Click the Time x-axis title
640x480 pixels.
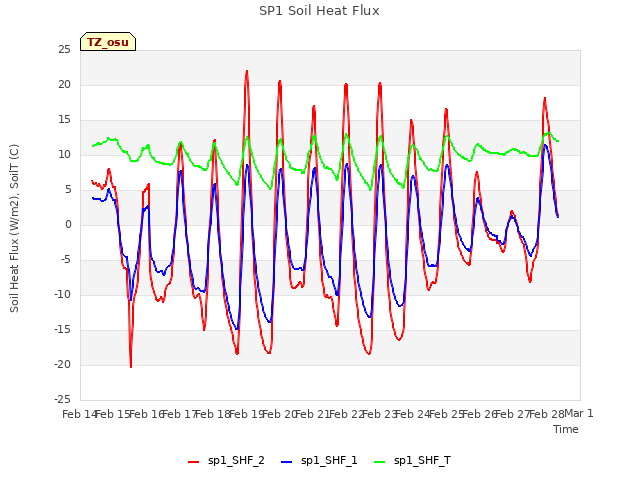pyautogui.click(x=566, y=429)
